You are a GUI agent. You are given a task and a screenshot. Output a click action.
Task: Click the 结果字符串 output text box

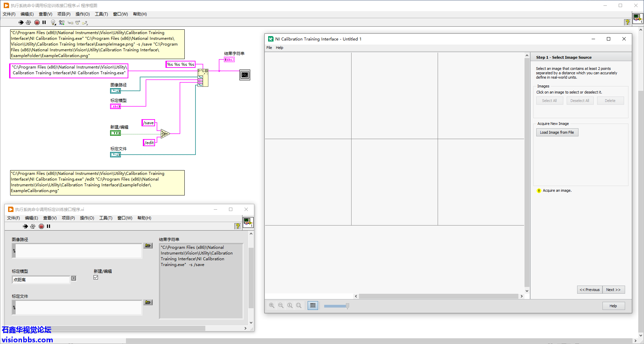click(201, 281)
